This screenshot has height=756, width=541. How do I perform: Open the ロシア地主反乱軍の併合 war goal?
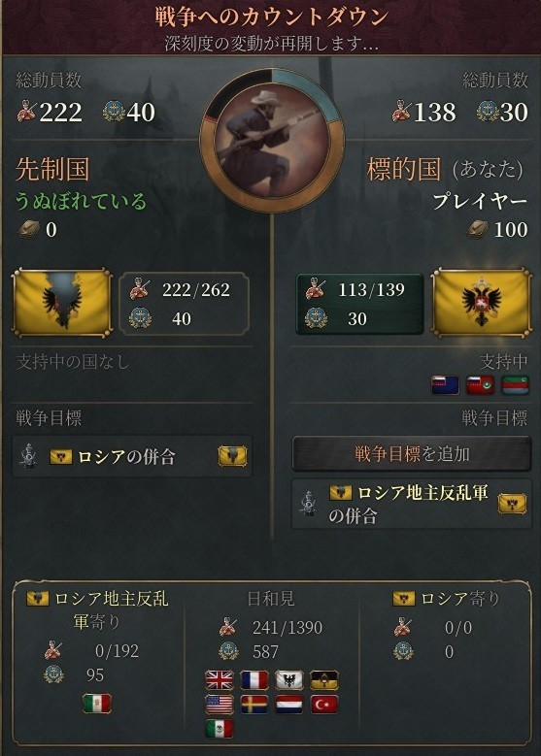coord(412,504)
